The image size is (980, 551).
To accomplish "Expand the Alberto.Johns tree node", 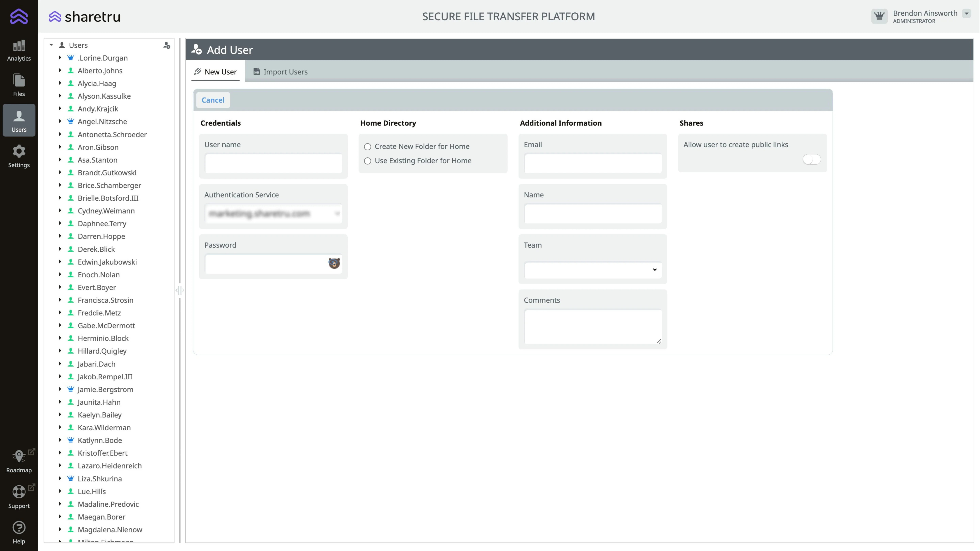I will point(60,70).
